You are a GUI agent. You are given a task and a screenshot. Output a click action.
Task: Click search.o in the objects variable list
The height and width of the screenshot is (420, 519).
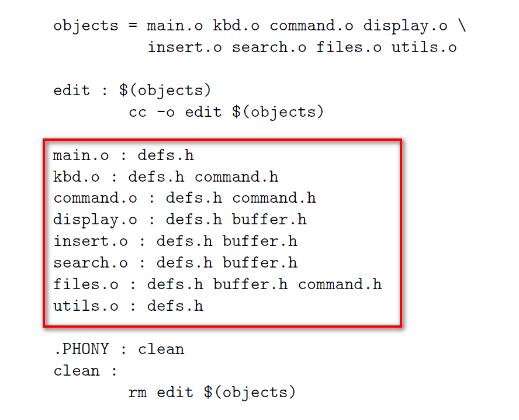269,47
